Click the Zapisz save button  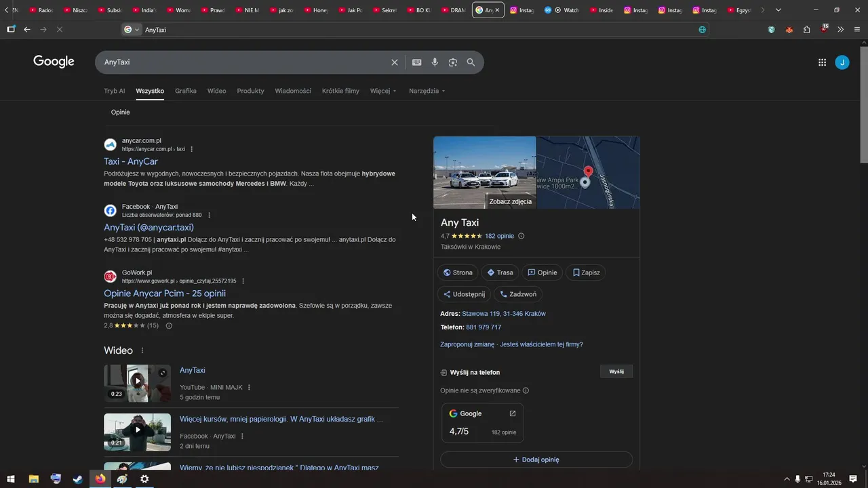pyautogui.click(x=586, y=272)
